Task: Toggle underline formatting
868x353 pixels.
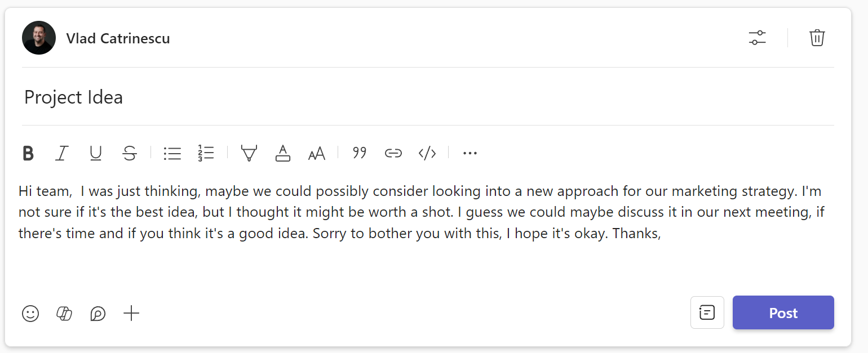Action: (x=96, y=153)
